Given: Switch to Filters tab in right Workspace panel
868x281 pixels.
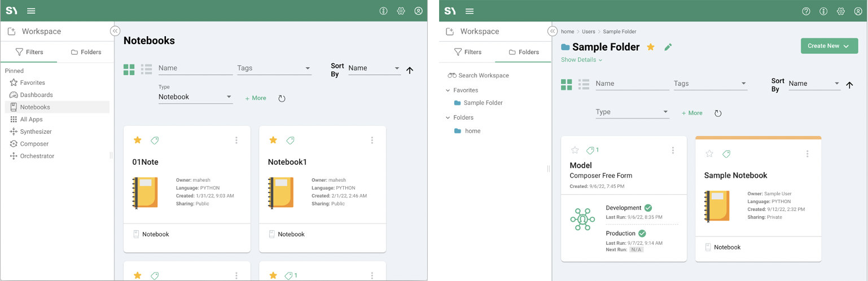Looking at the screenshot, I should (467, 52).
